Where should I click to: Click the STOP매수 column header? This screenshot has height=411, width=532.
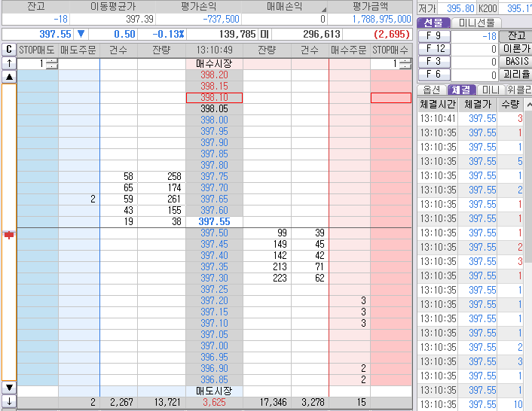391,50
